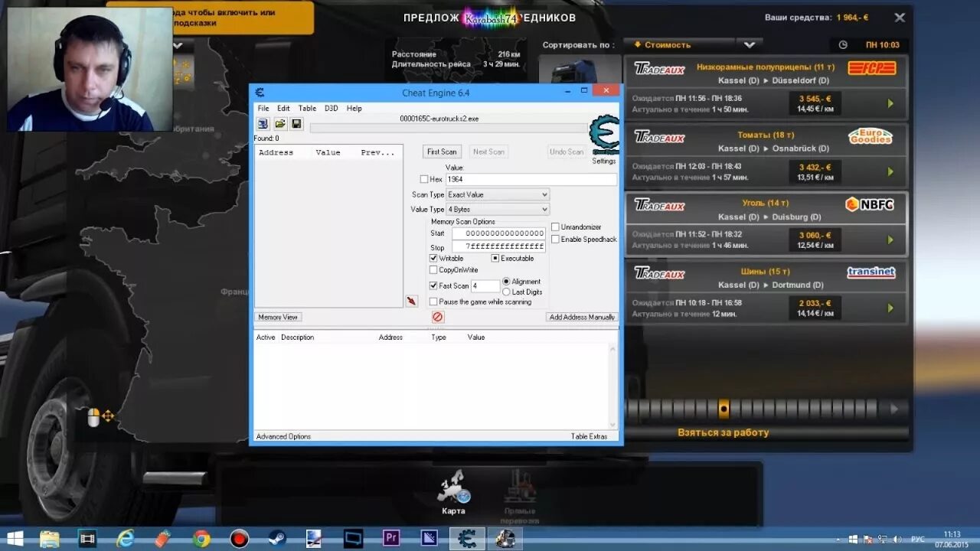Click the clock icon beside ПН 10:03

tap(843, 44)
